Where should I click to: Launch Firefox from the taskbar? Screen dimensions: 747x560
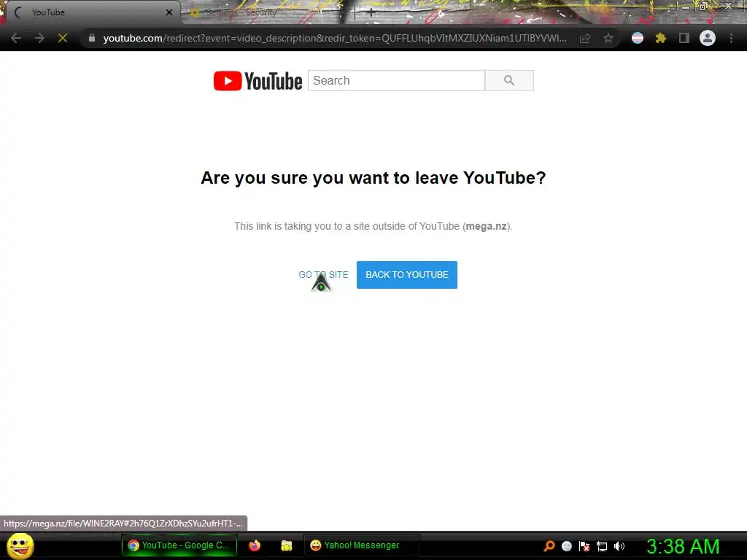click(x=255, y=545)
